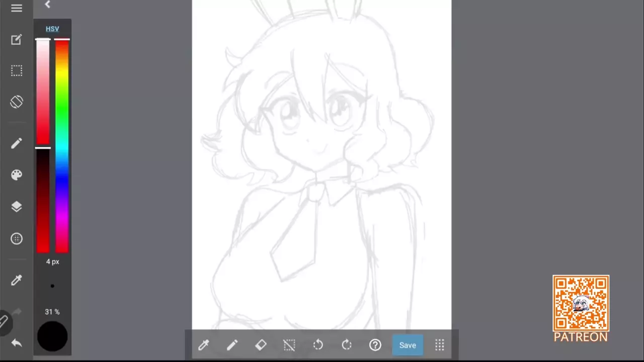Select eraser in the bottom toolbar
The image size is (644, 362).
click(261, 345)
